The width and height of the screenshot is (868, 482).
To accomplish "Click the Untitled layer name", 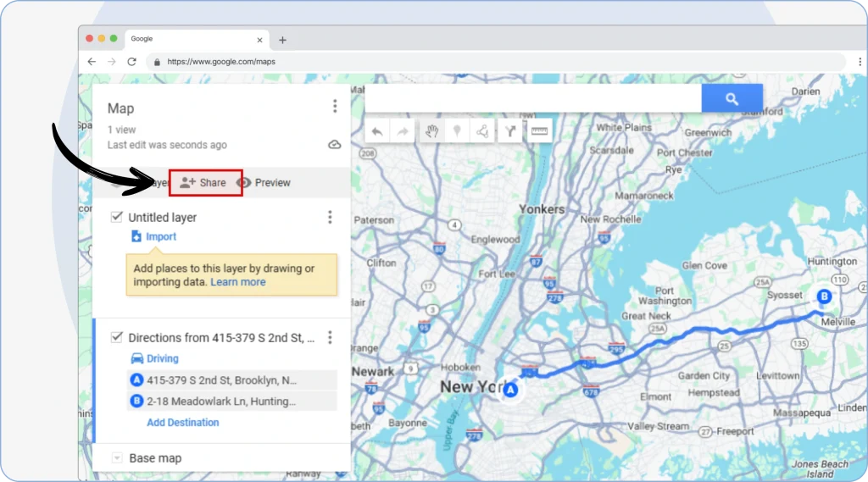I will (x=162, y=218).
